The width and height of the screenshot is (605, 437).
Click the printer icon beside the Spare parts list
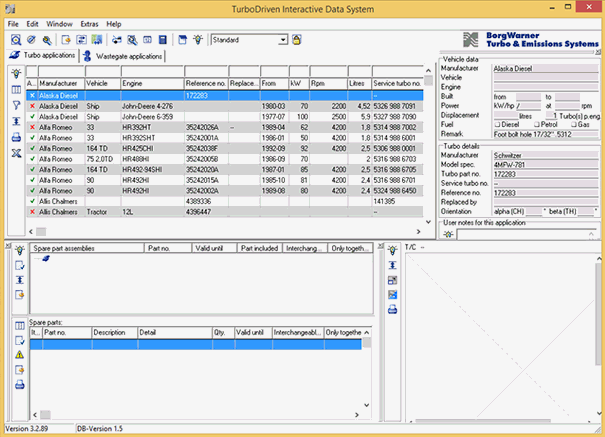pyautogui.click(x=20, y=385)
